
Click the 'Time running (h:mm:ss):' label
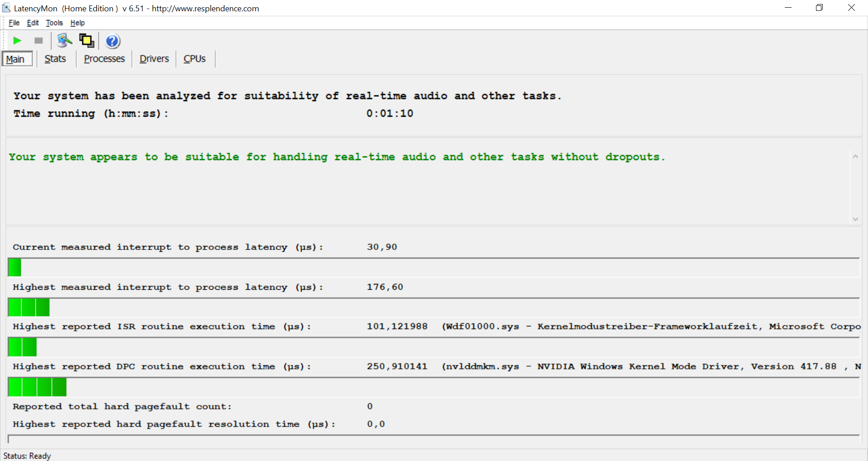[91, 113]
